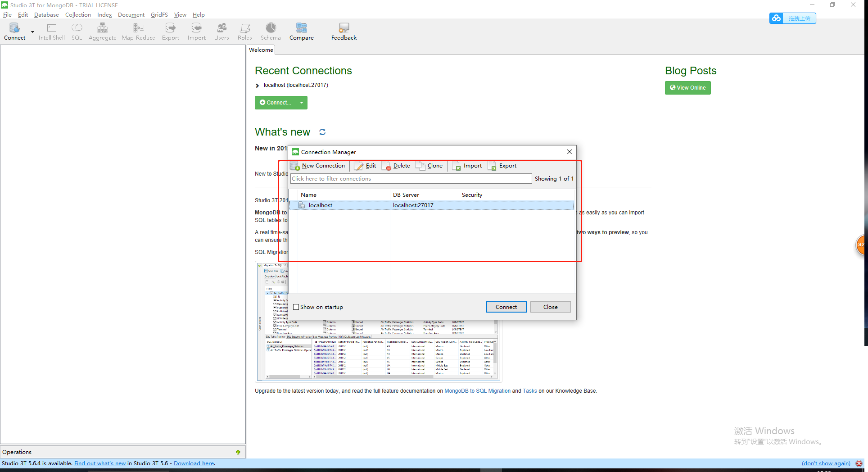Click the View Online blog button
868x472 pixels.
(x=687, y=88)
